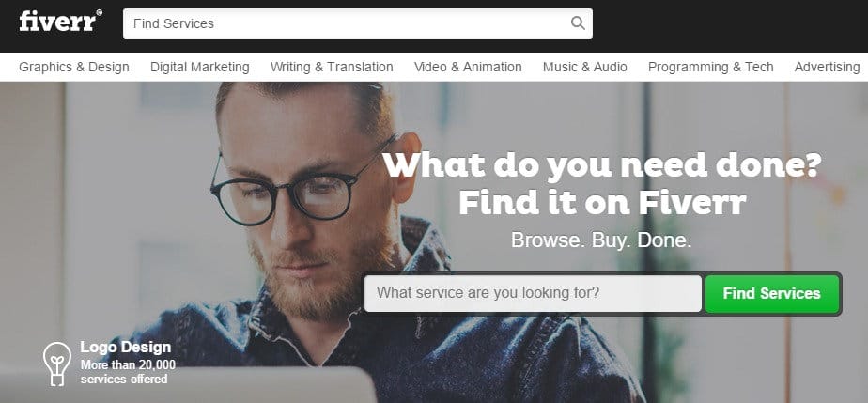The height and width of the screenshot is (403, 868).
Task: Click the 'What service are you looking for?' field
Action: coord(533,293)
